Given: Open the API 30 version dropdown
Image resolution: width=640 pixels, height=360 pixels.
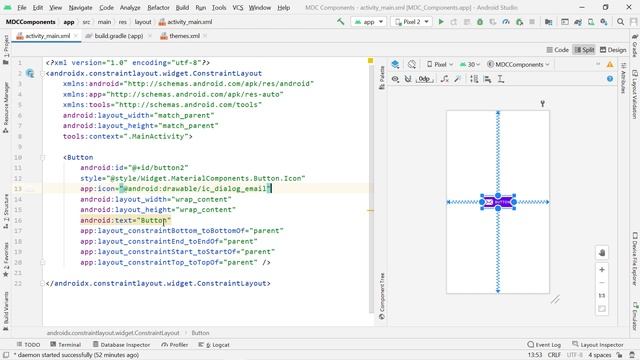Looking at the screenshot, I should (x=470, y=64).
